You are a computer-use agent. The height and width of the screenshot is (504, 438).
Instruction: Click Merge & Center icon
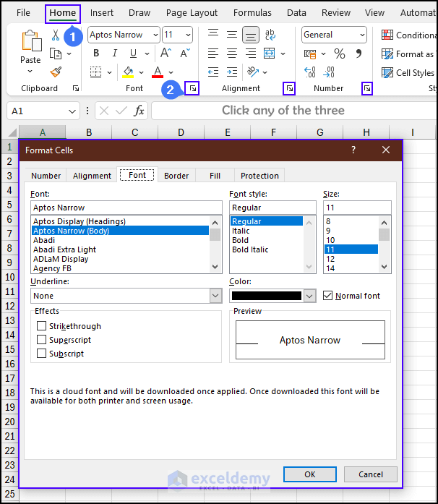pos(270,53)
